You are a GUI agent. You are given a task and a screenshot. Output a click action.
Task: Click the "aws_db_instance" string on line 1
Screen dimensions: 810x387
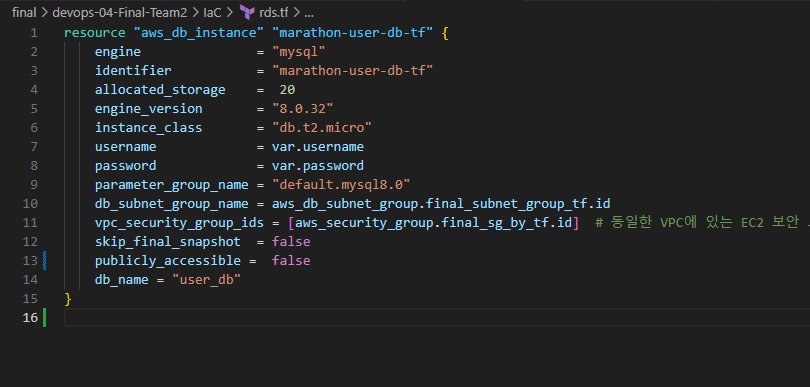pos(199,33)
